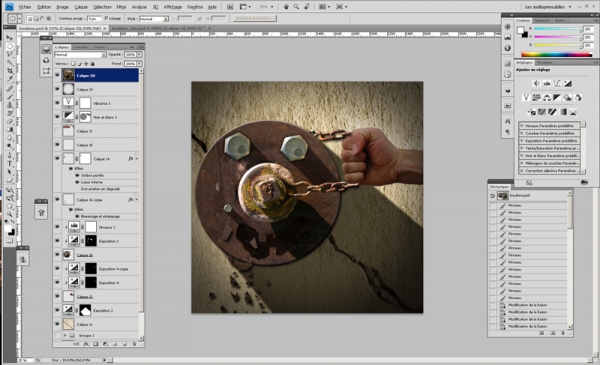Image resolution: width=600 pixels, height=365 pixels.
Task: Expand the Groupe 1 layer group
Action: tap(65, 336)
